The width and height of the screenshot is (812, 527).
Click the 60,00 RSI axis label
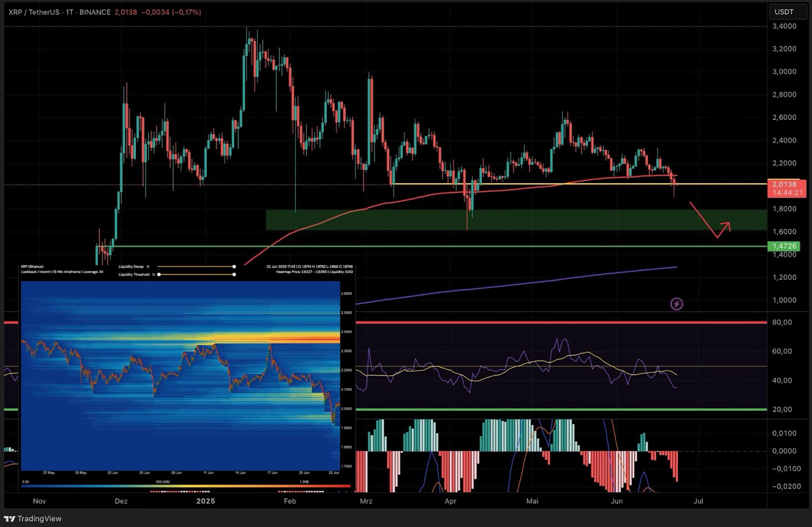coord(782,351)
